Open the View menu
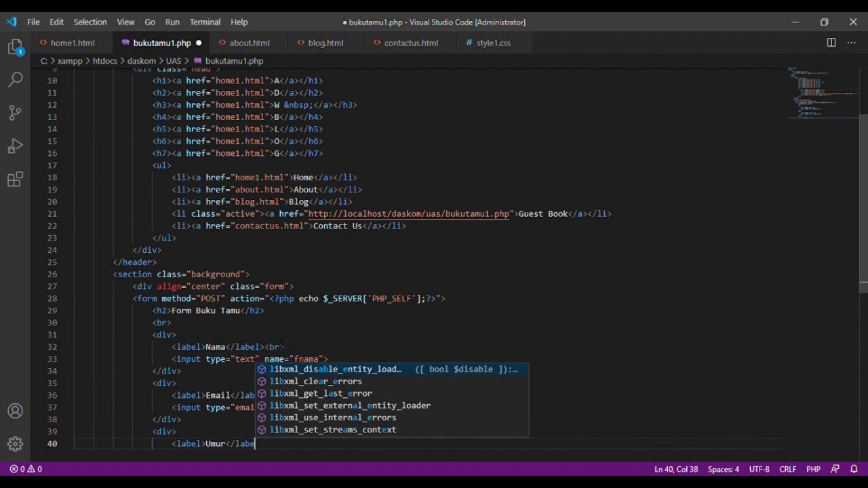Screen dimensions: 868x488 125,22
